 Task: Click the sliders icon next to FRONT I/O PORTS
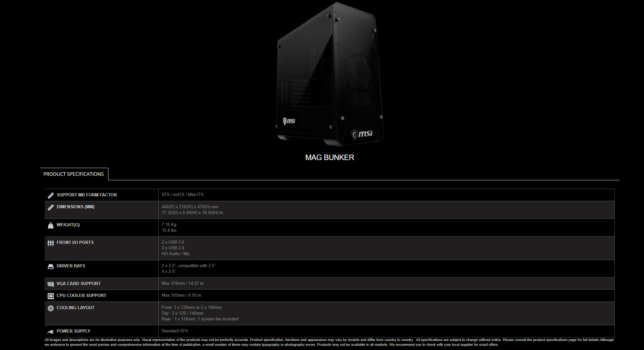[x=51, y=243]
